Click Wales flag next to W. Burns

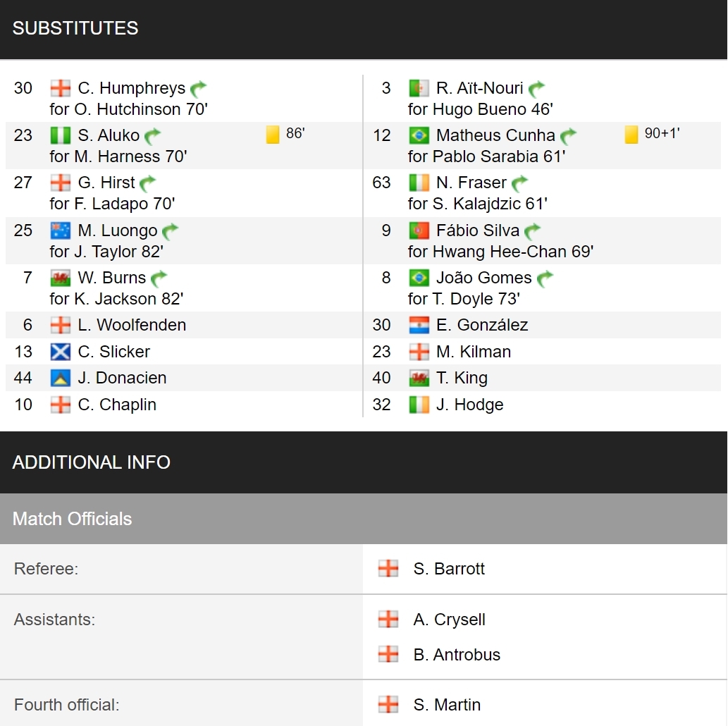[61, 278]
